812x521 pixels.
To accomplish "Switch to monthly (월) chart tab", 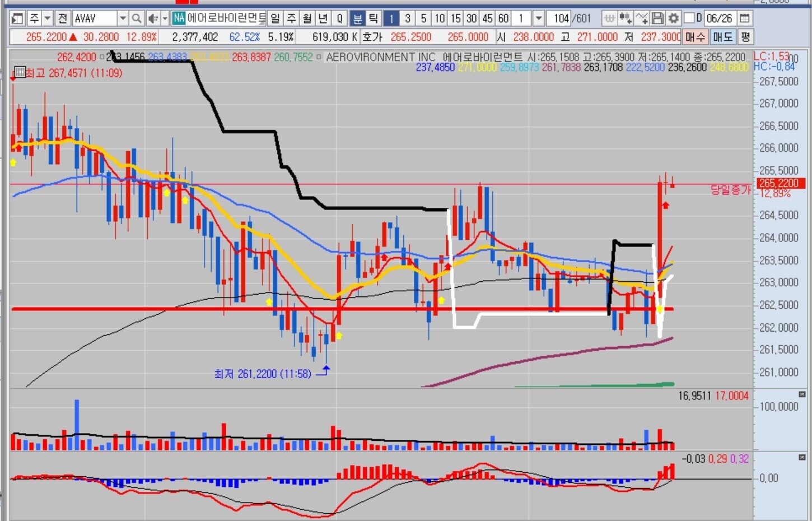I will (x=307, y=18).
